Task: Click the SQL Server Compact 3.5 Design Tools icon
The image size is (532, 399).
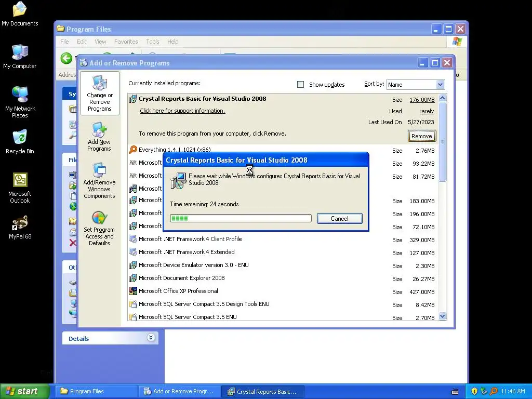Action: pos(133,304)
